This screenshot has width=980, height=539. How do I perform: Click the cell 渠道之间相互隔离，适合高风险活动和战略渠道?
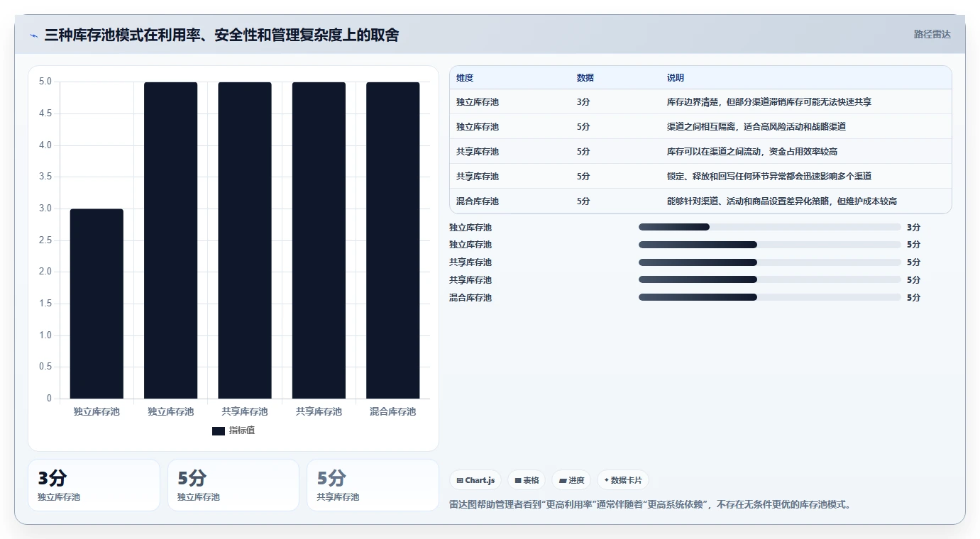coord(756,127)
